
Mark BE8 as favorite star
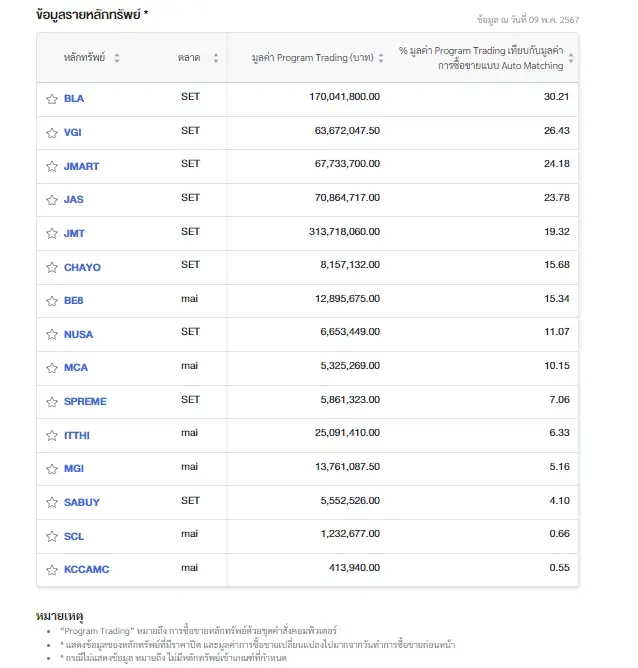click(x=52, y=301)
